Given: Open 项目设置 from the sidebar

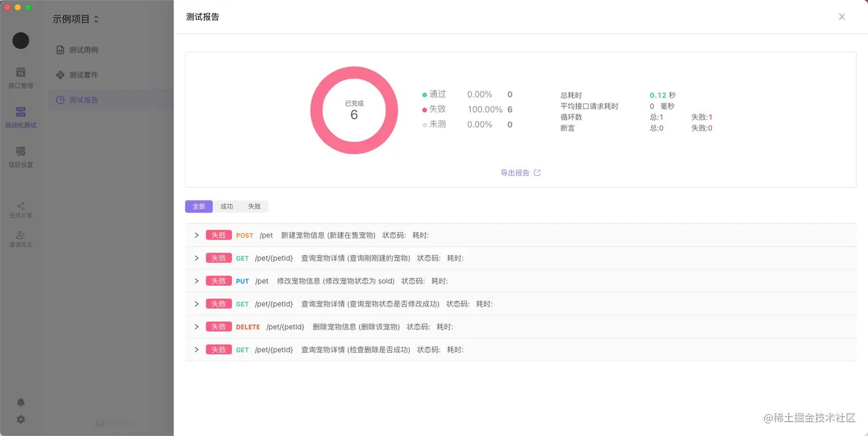Looking at the screenshot, I should [x=21, y=155].
